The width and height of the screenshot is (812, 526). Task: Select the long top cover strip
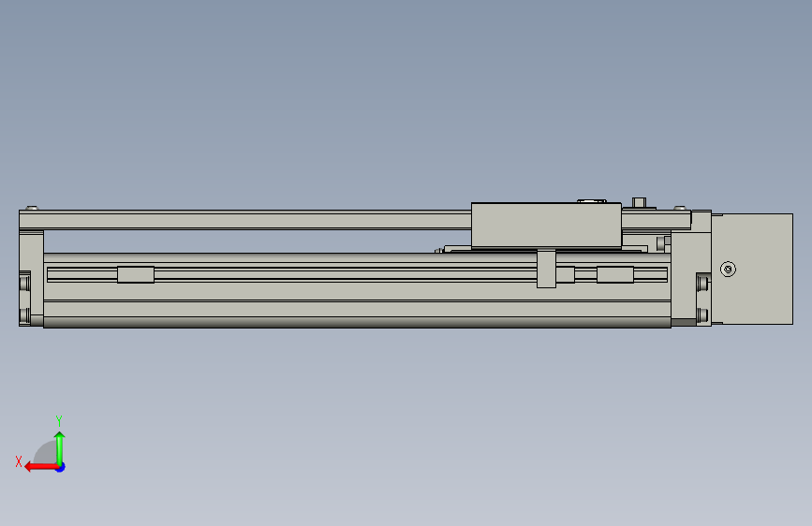245,220
